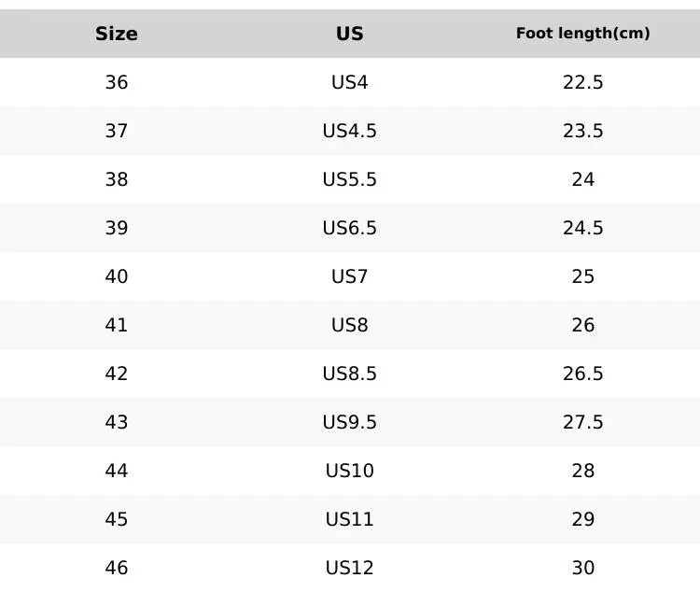Click the US10 cell
The image size is (700, 592).
[x=350, y=471]
